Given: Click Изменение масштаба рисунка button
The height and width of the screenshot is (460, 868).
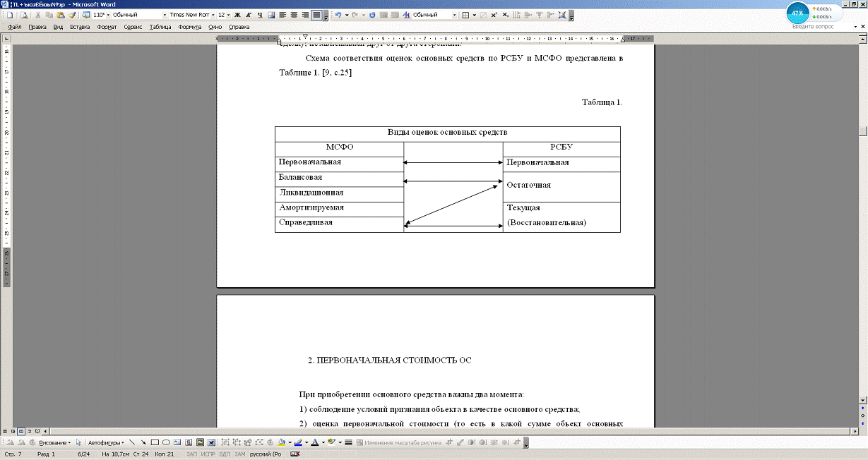Looking at the screenshot, I should [399, 443].
